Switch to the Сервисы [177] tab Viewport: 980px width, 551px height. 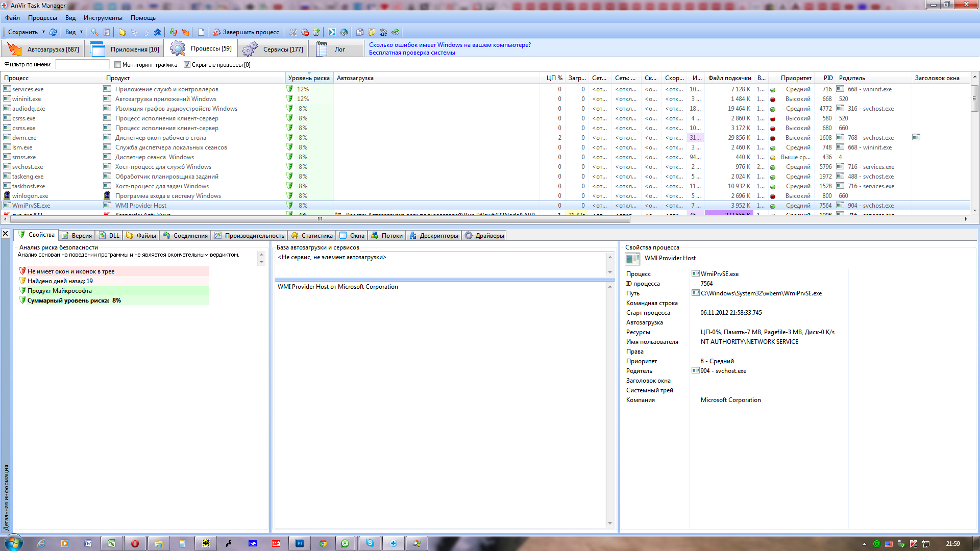(x=273, y=49)
